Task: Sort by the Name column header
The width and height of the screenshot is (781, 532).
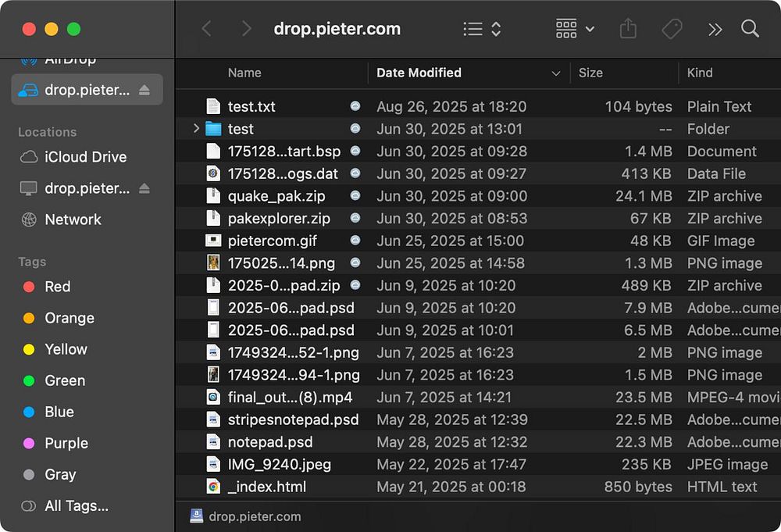Action: coord(244,73)
